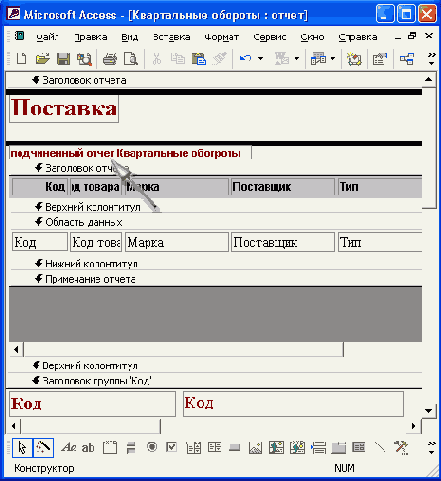
Task: Choose the List Box tool in toolbox
Action: click(x=214, y=447)
